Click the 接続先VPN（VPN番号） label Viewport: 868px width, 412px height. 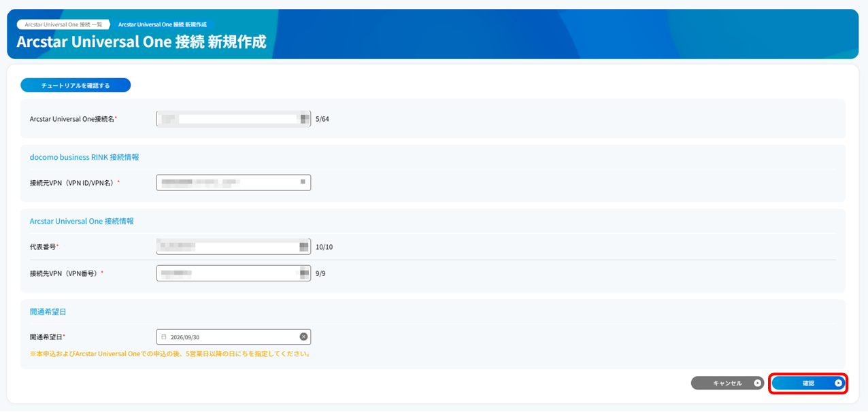67,273
